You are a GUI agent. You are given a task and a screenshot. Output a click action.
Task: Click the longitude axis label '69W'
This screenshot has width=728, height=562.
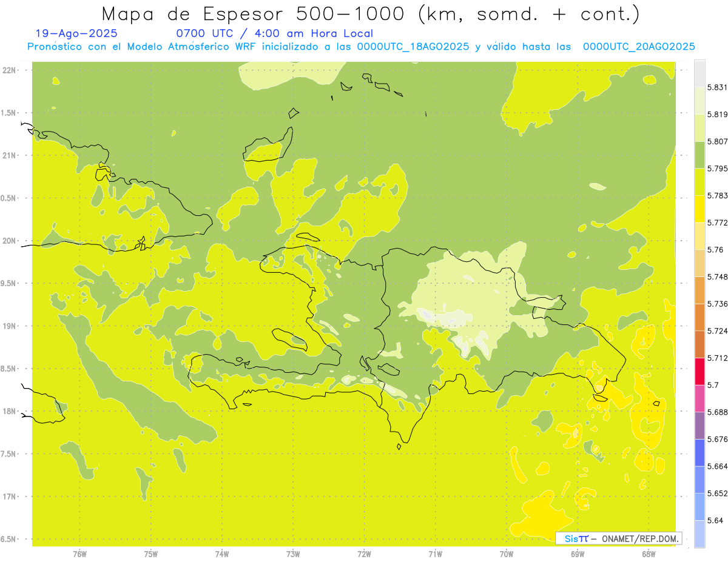(578, 554)
